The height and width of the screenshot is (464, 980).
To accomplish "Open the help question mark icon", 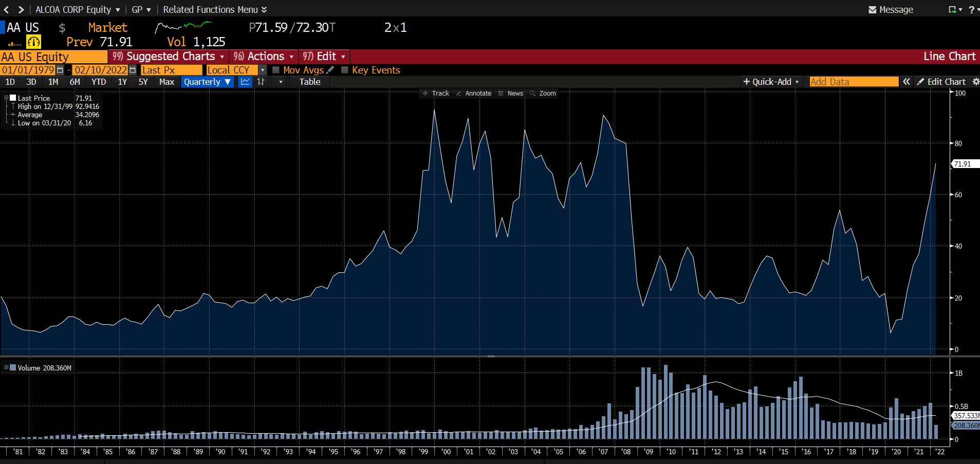I will 971,10.
